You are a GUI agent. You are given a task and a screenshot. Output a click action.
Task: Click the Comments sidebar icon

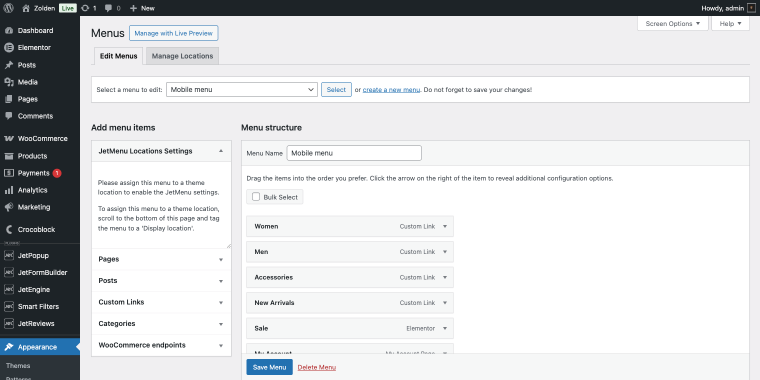click(9, 116)
